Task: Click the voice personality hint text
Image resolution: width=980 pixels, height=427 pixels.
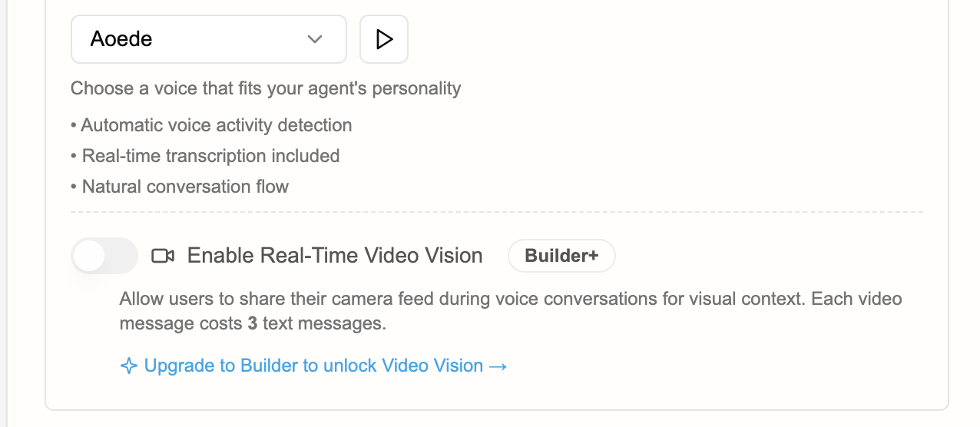Action: (x=266, y=88)
